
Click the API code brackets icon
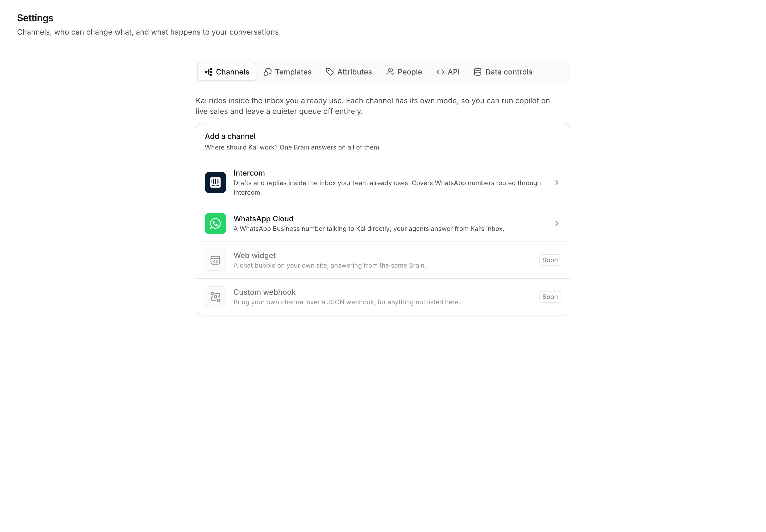(440, 72)
